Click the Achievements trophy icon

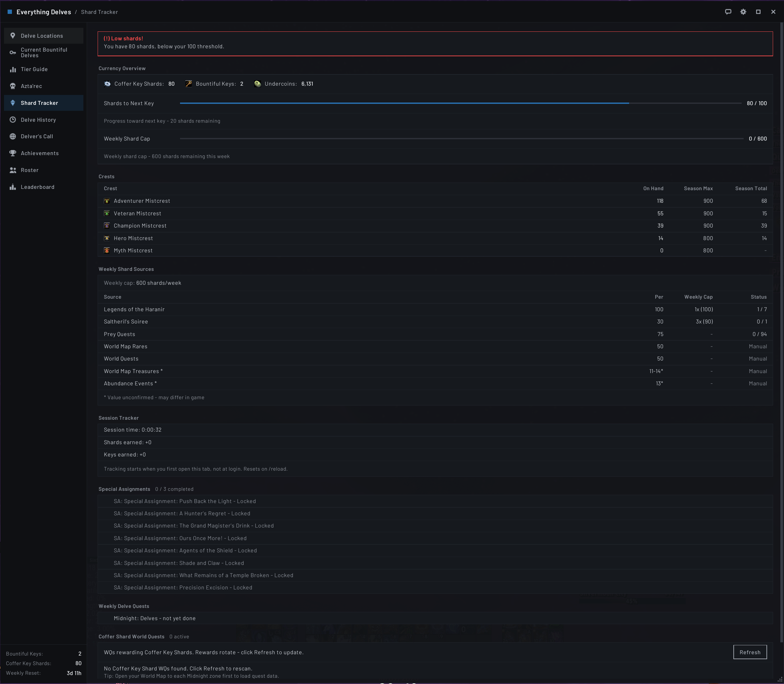tap(13, 153)
